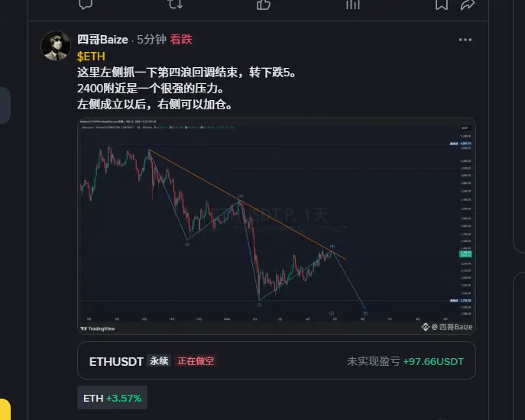Bookmark the post with the bookmark icon
The height and width of the screenshot is (420, 525).
pos(442,4)
